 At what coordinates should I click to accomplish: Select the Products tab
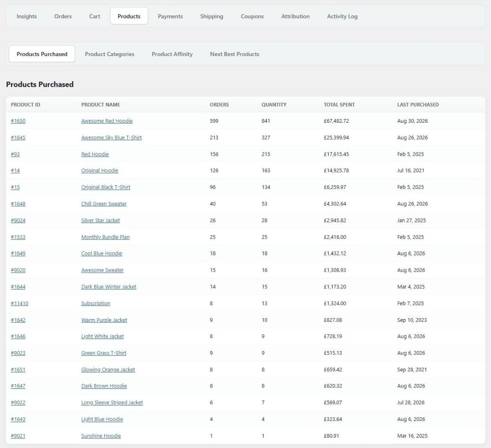pos(129,16)
